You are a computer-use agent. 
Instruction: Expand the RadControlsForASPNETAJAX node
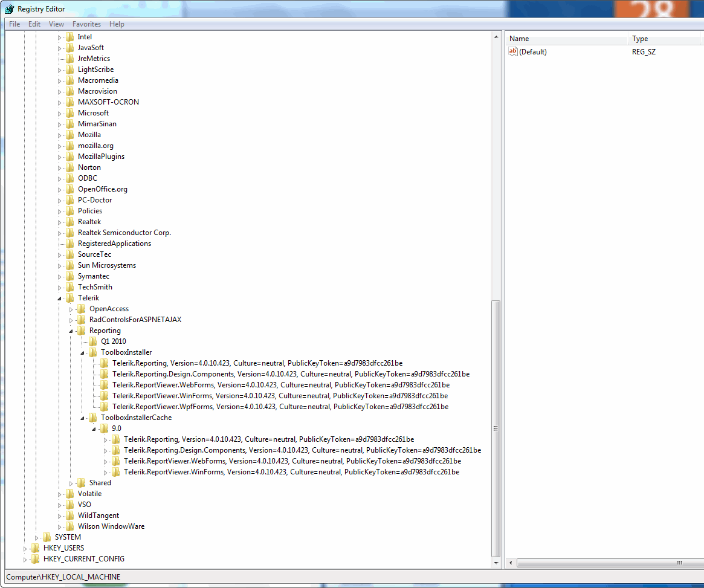(x=71, y=320)
